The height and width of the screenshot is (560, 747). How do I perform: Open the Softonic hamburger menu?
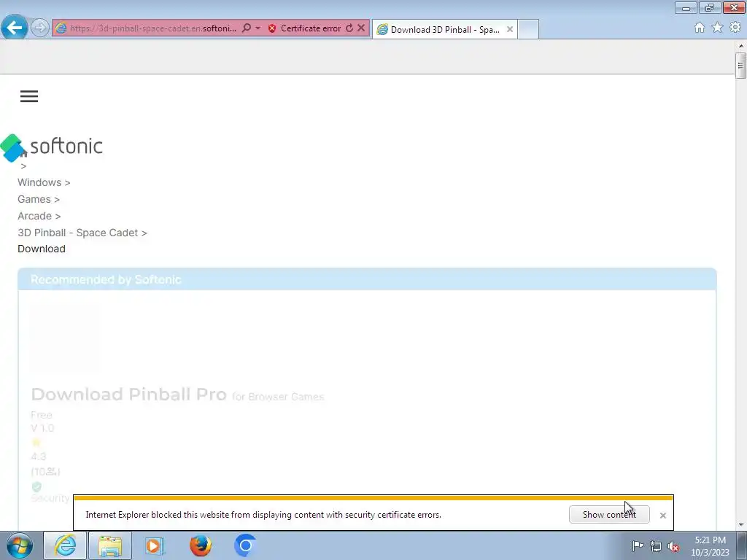click(29, 96)
